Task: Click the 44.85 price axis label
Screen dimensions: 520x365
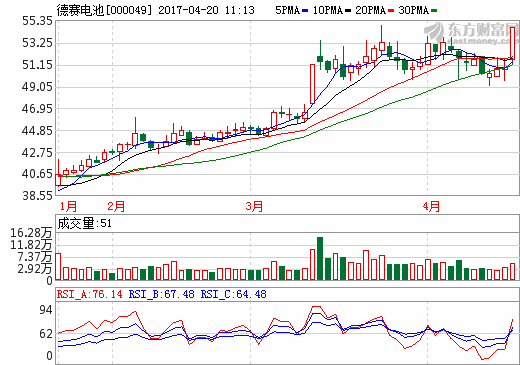Action: pyautogui.click(x=37, y=131)
